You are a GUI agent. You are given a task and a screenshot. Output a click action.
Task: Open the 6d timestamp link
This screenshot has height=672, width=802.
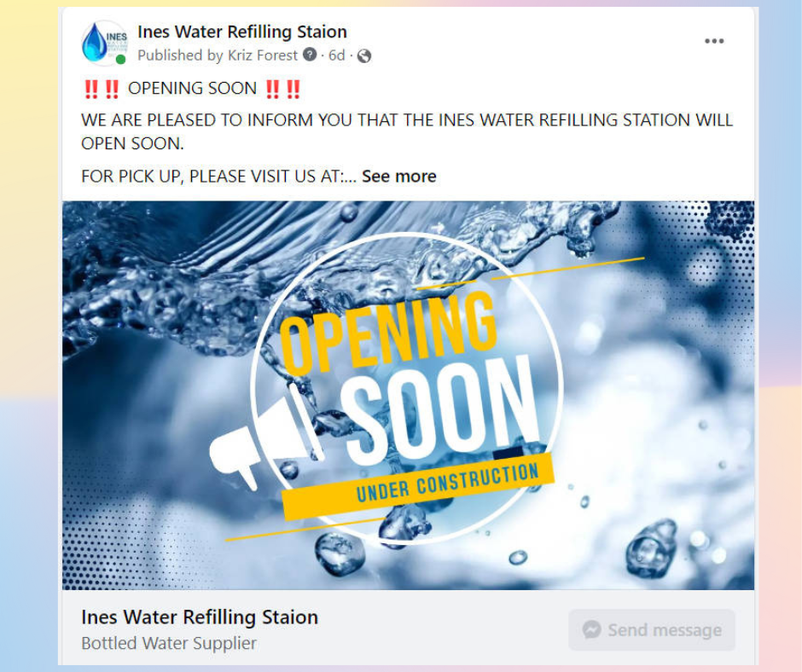[336, 55]
